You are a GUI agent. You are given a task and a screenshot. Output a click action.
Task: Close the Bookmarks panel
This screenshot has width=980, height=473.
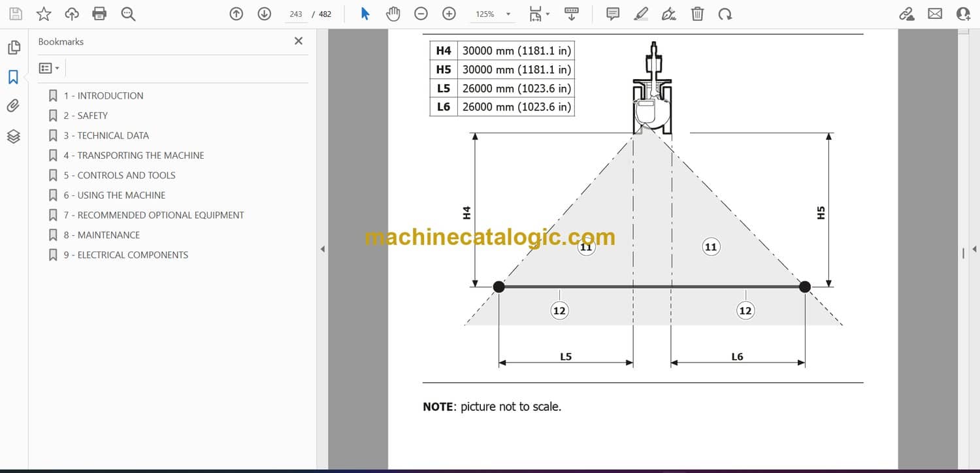(299, 41)
